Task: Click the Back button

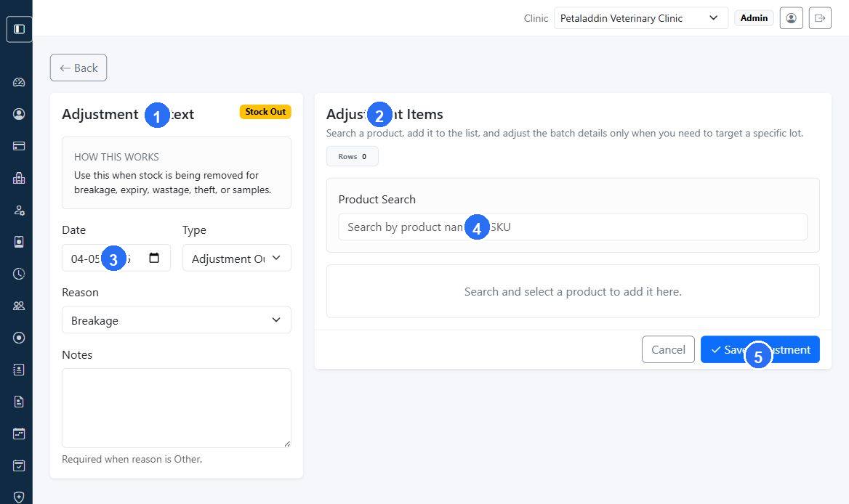Action: point(79,68)
